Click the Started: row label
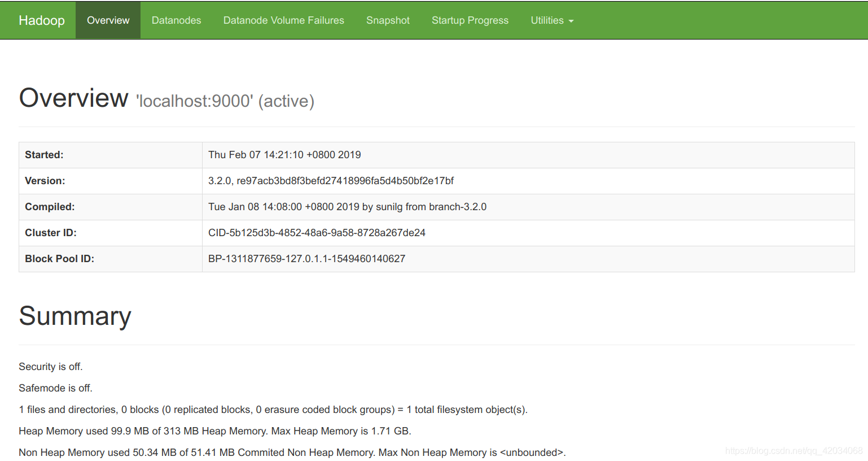Viewport: 868px width, 461px height. coord(44,155)
